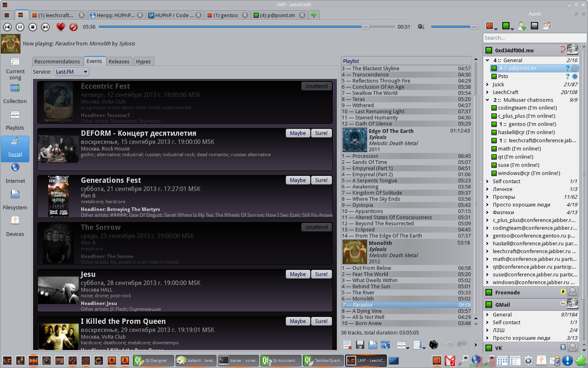588x368 pixels.
Task: Select the Psto contact
Action: point(534,76)
